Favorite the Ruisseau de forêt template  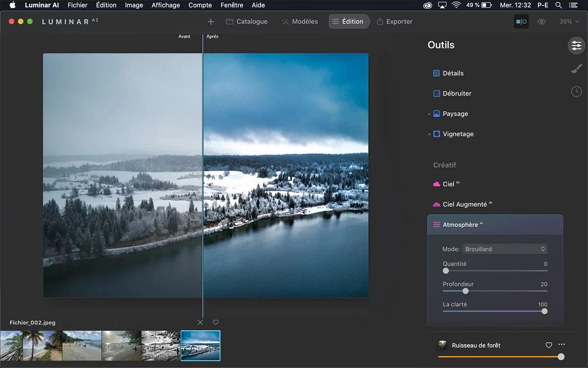click(x=549, y=345)
